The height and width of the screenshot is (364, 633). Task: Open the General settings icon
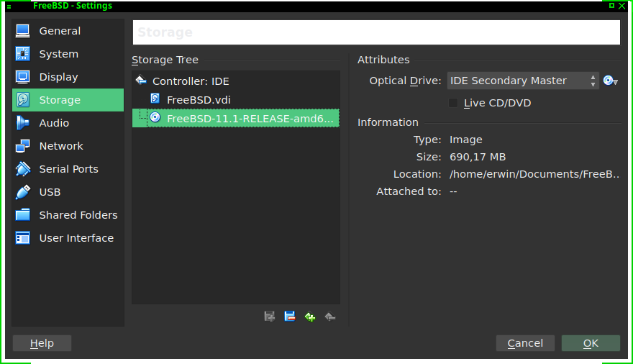[x=22, y=31]
